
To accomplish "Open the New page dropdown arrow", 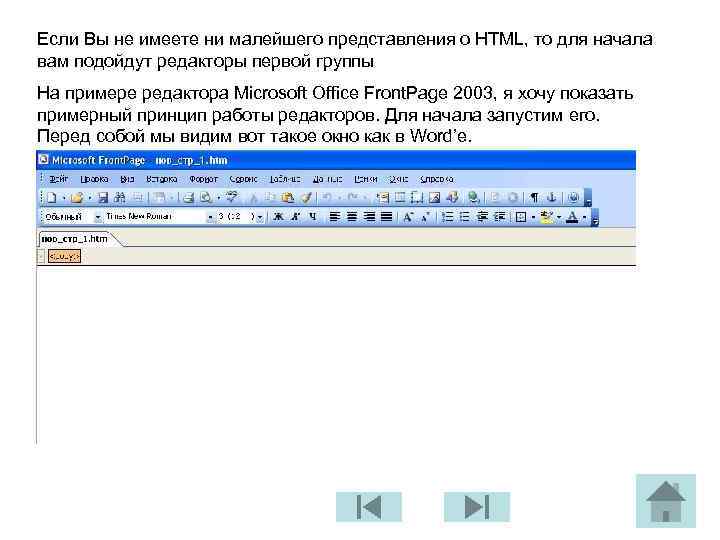I will click(x=64, y=198).
